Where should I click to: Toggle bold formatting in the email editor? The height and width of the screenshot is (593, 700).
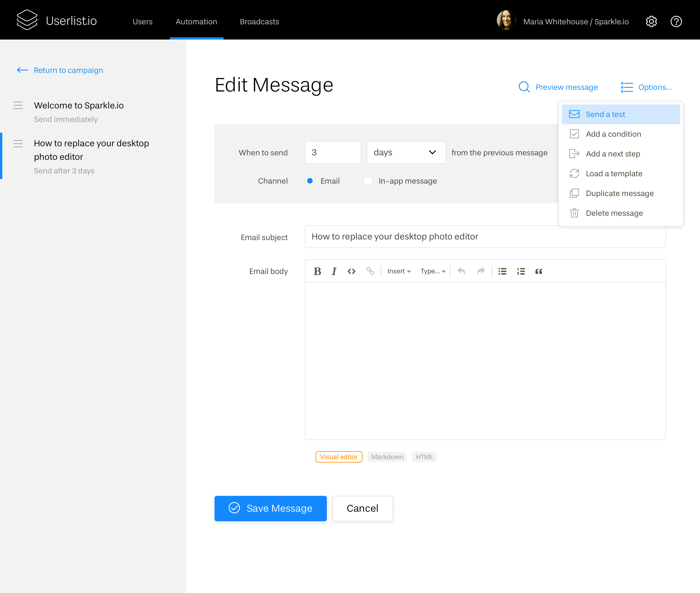317,271
